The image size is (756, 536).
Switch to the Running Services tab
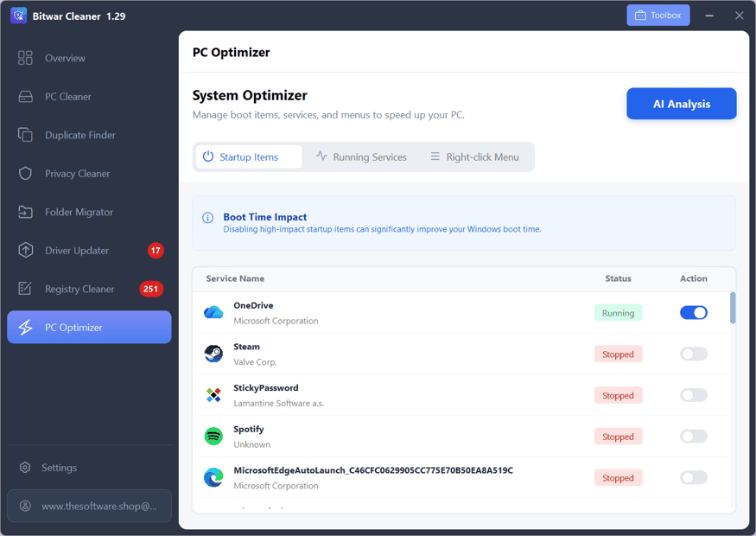click(361, 156)
